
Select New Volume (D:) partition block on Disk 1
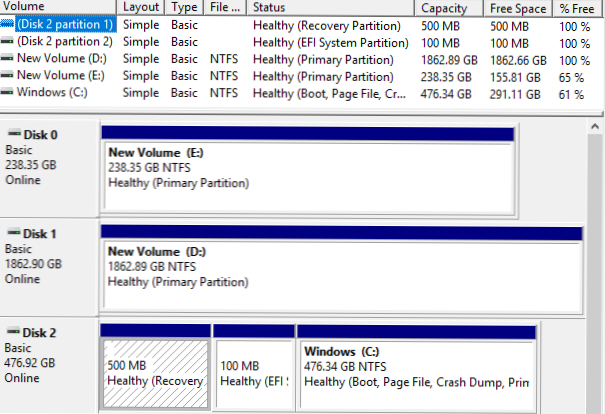coord(341,269)
